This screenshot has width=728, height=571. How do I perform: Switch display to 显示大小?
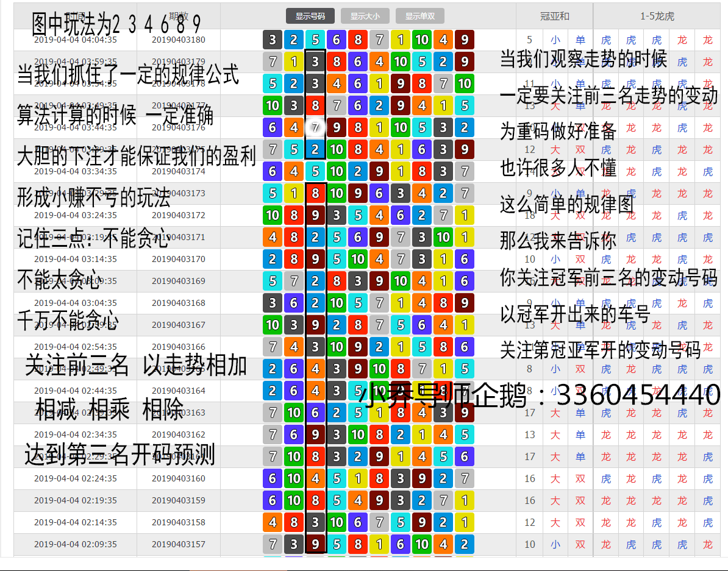[365, 16]
